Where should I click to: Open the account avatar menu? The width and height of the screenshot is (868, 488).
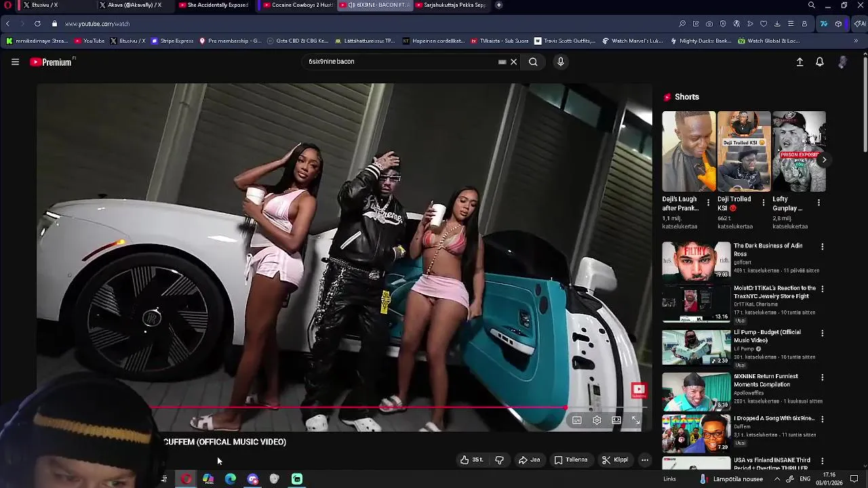(x=842, y=62)
